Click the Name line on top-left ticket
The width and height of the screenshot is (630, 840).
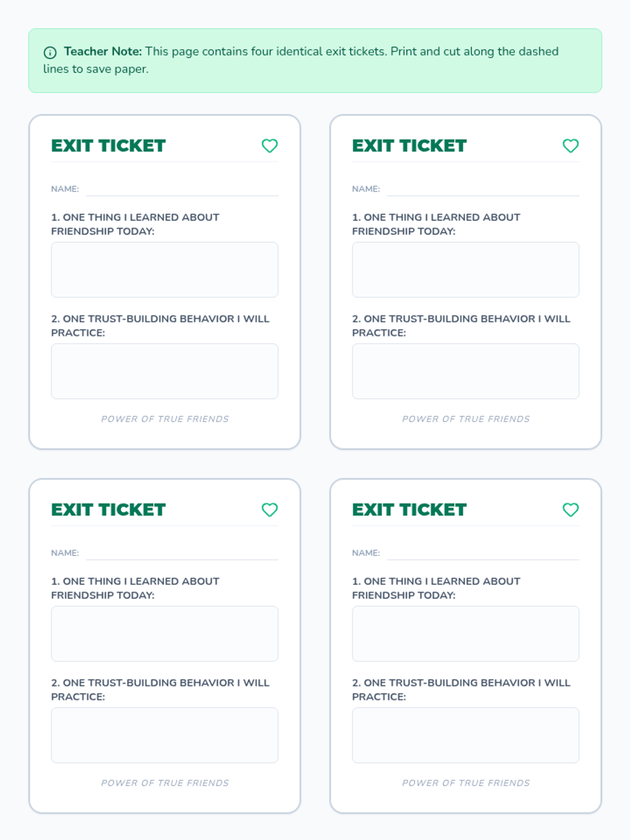tap(182, 190)
